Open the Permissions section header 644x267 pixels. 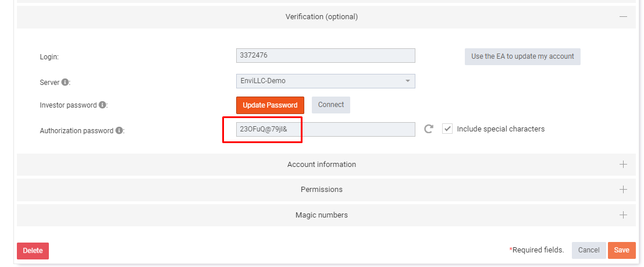click(x=322, y=190)
